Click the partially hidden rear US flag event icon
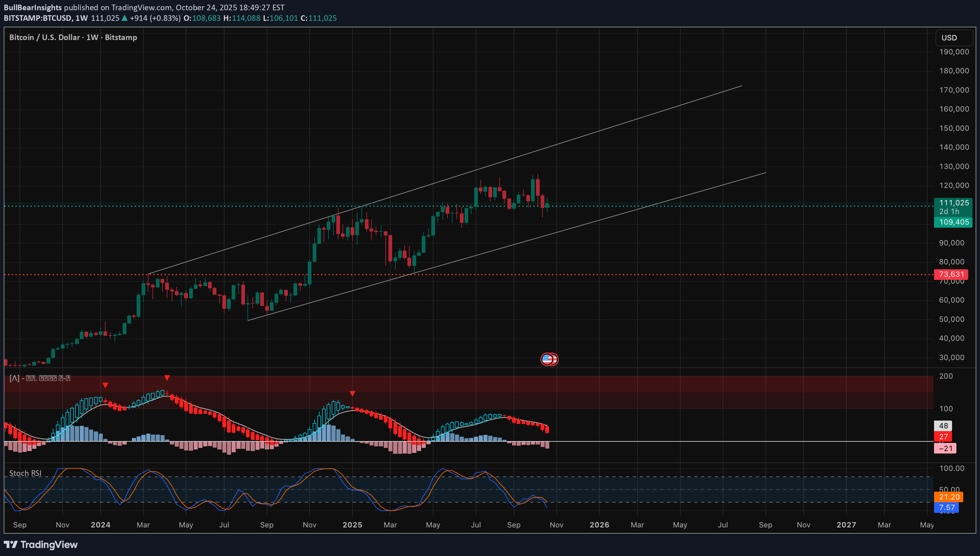 pos(556,359)
